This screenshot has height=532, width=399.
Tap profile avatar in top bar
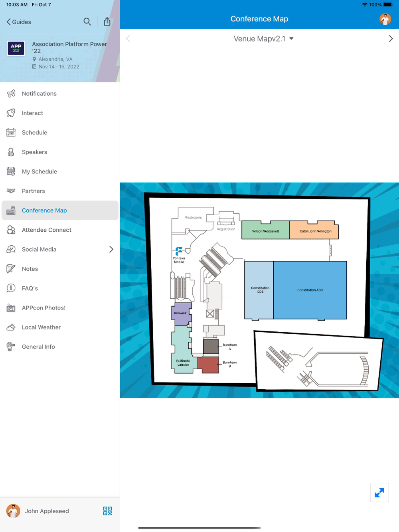385,19
